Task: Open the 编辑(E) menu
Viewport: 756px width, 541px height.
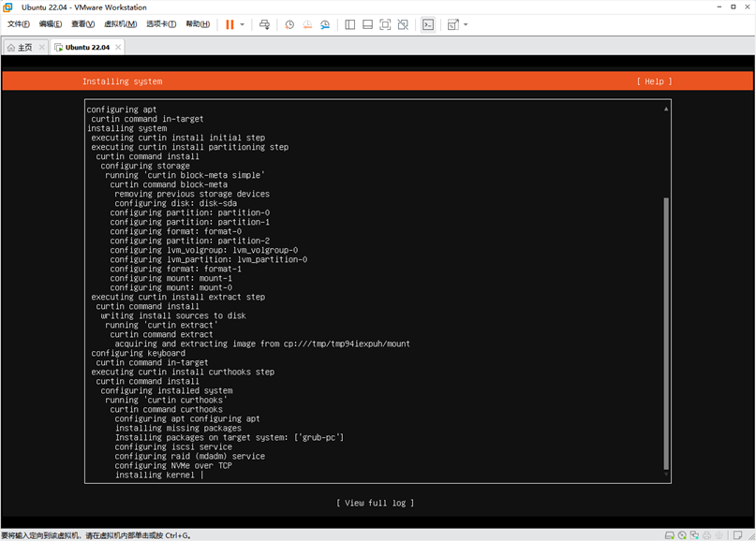Action: point(51,24)
